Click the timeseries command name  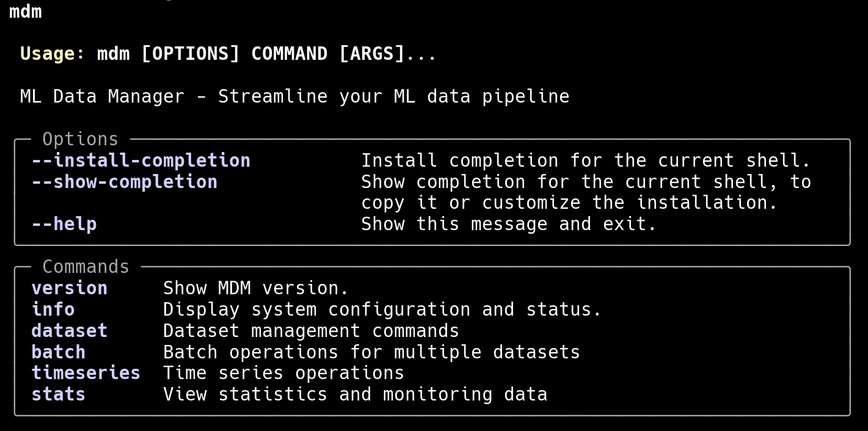click(x=86, y=373)
